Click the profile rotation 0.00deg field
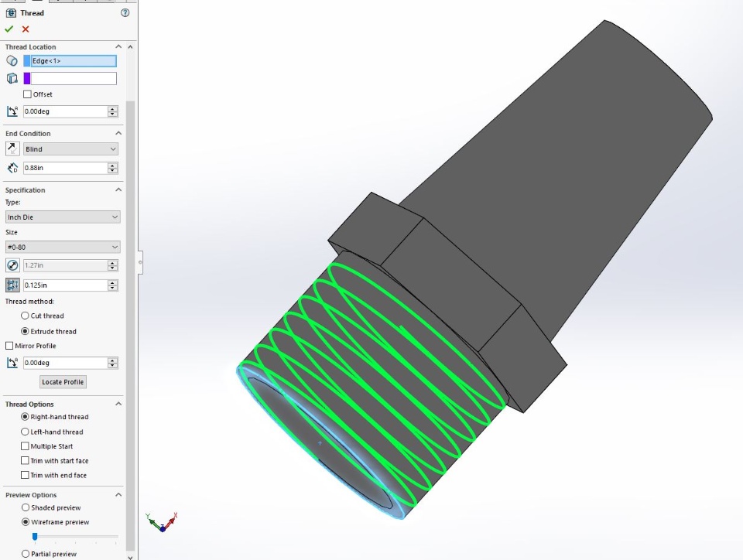This screenshot has width=743, height=560. pyautogui.click(x=65, y=363)
